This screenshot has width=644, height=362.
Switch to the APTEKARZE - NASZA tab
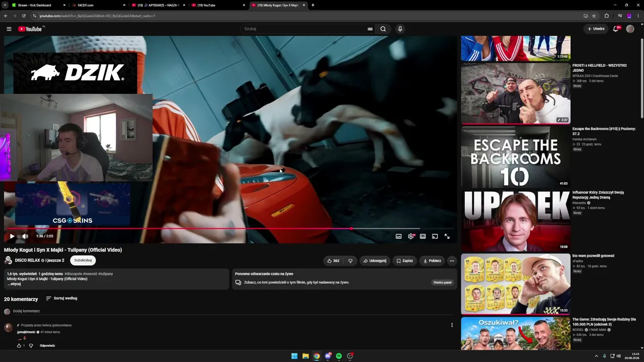coord(157,5)
